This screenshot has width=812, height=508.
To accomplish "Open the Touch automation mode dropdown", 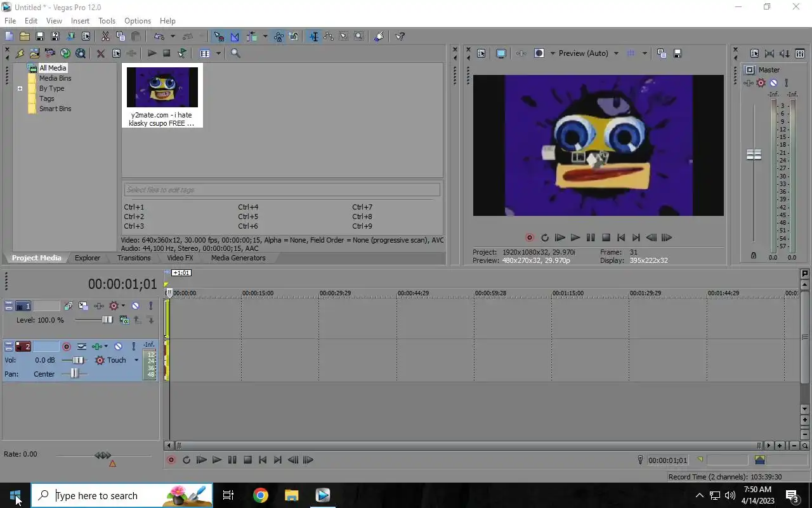I will pos(136,360).
